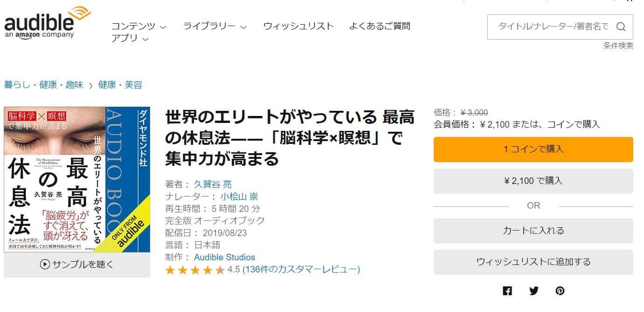Open the ウィッシュリスト menu item

pyautogui.click(x=298, y=26)
